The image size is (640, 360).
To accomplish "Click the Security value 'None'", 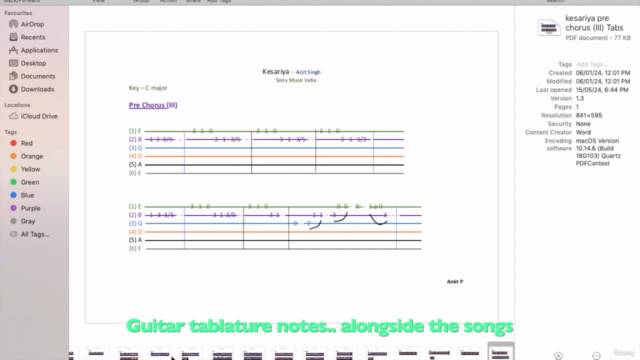I will (x=583, y=124).
